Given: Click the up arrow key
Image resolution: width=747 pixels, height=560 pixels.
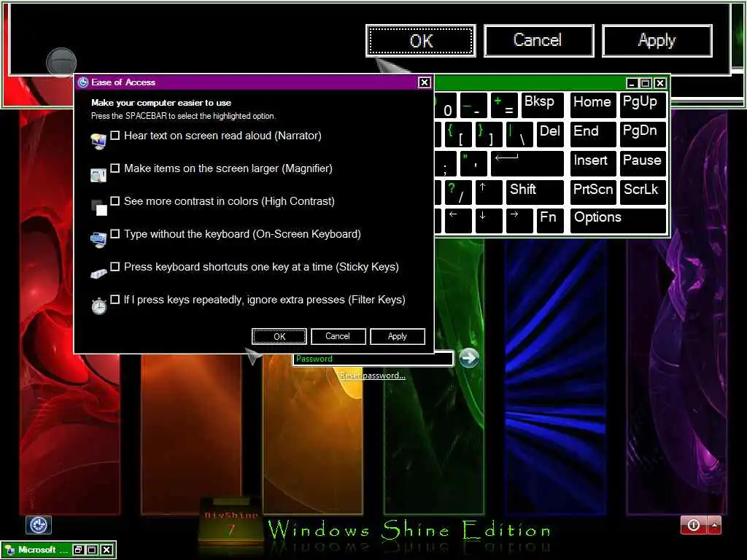Looking at the screenshot, I should click(489, 192).
